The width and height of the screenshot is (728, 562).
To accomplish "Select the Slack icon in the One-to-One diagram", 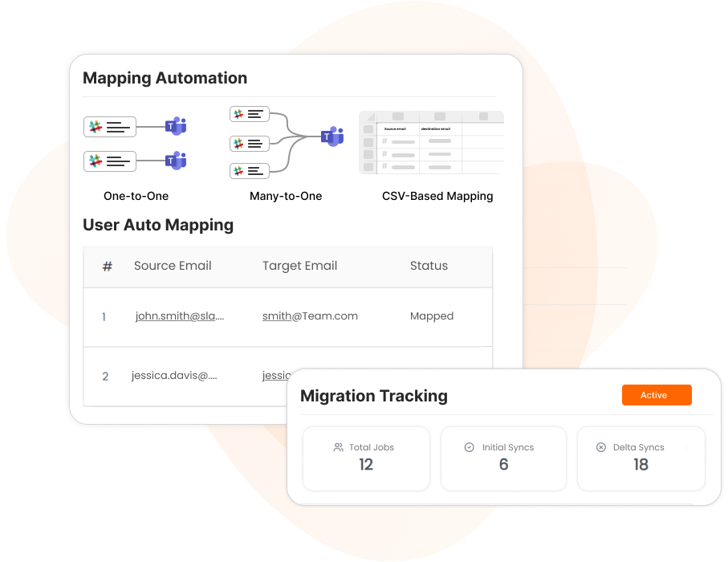I will (96, 126).
